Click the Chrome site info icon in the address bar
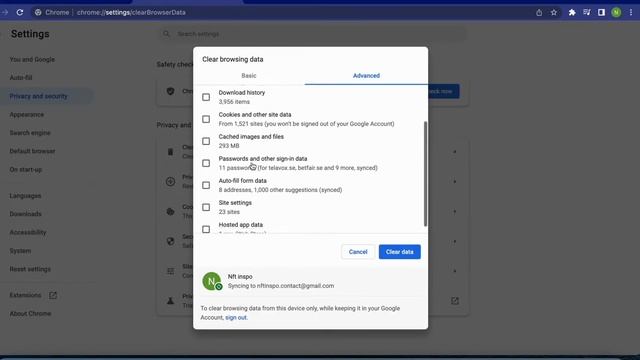This screenshot has height=360, width=640. pos(38,13)
